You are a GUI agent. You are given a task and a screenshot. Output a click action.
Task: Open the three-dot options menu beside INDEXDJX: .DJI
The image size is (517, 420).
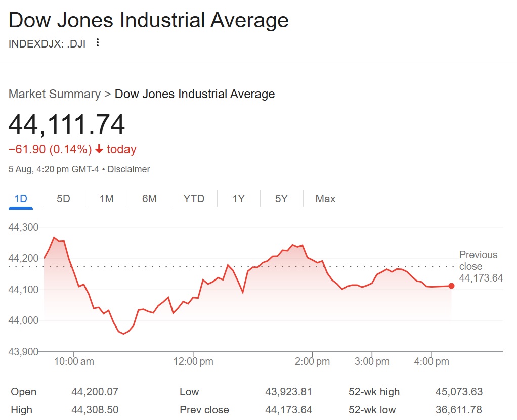(x=97, y=43)
